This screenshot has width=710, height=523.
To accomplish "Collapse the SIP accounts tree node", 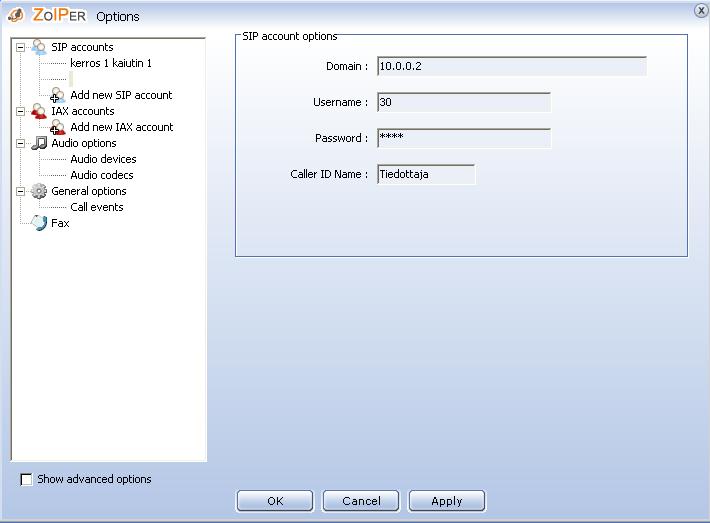I will click(20, 47).
